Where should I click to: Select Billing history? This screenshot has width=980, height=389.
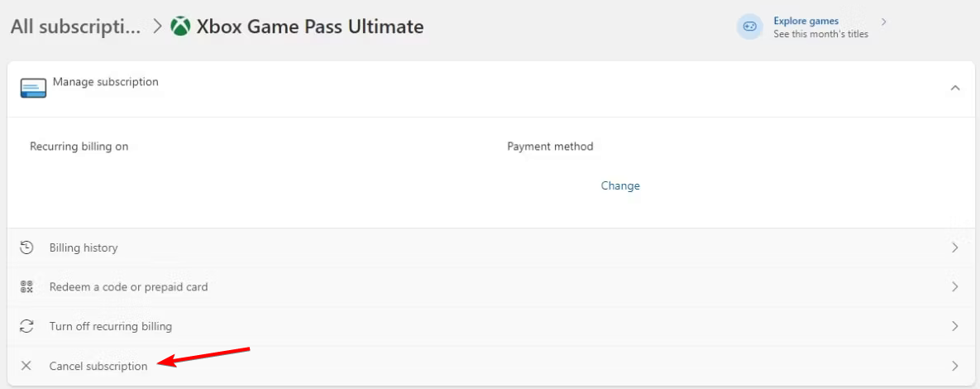click(84, 247)
